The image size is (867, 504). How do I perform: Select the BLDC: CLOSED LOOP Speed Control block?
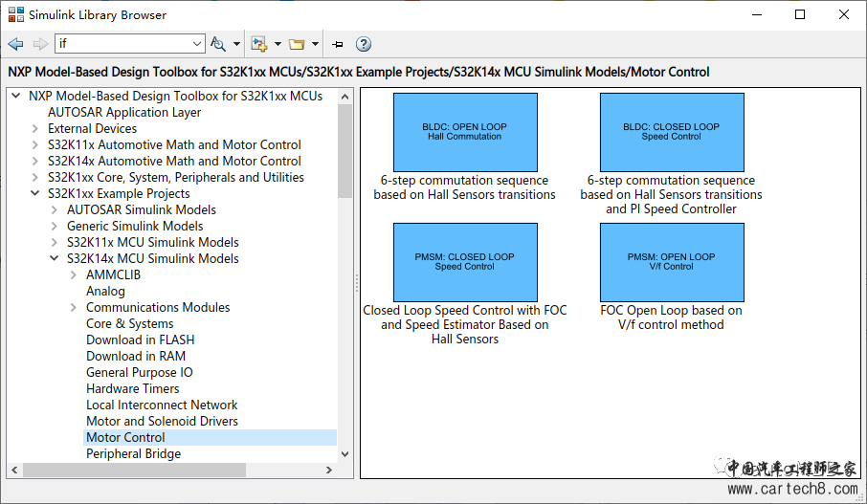[672, 132]
